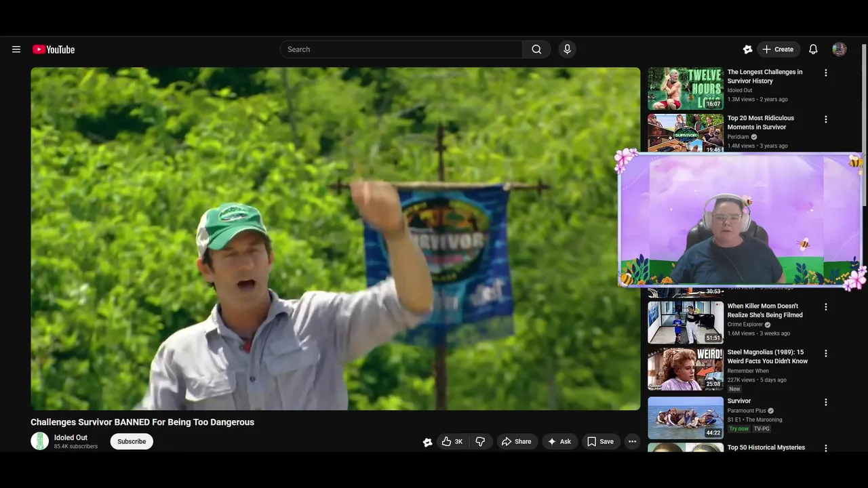Screen dimensions: 868x488
Task: Open When Killer Mom Doesn't Realize thumbnail
Action: tap(686, 323)
